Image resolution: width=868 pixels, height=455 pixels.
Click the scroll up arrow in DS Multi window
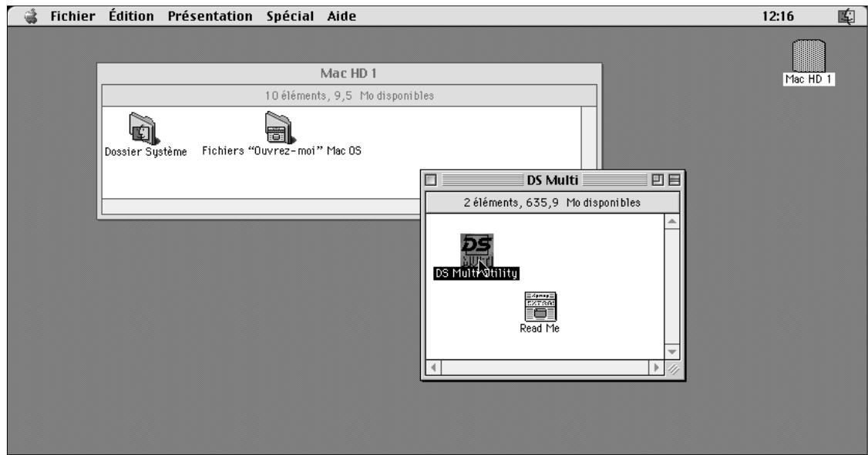click(672, 221)
